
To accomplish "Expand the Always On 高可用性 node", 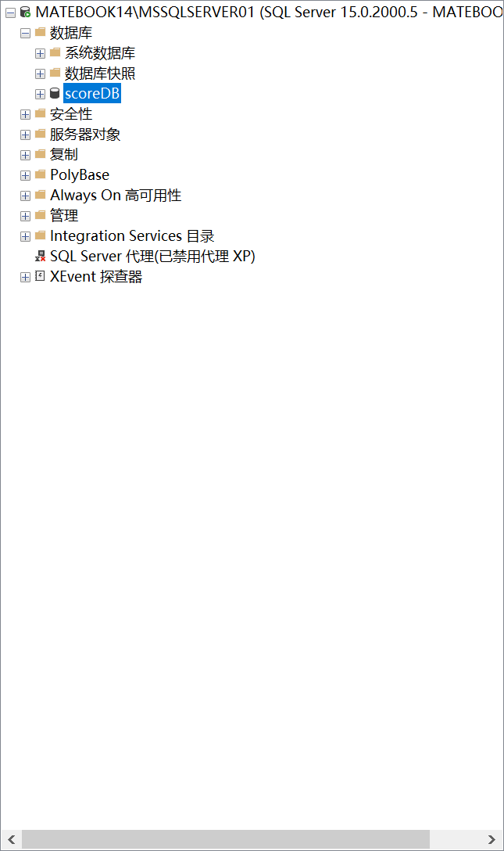I will [x=25, y=196].
